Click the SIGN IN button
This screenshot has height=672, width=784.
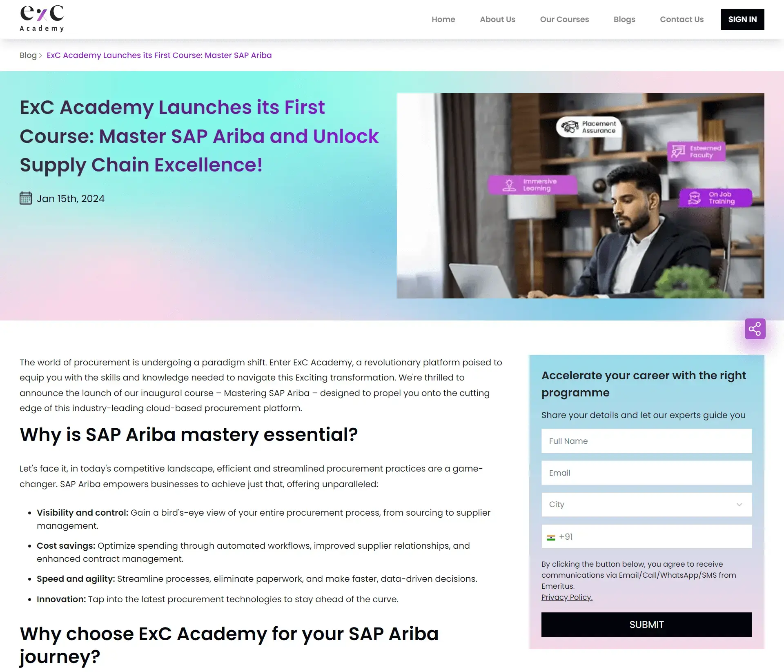(x=742, y=20)
